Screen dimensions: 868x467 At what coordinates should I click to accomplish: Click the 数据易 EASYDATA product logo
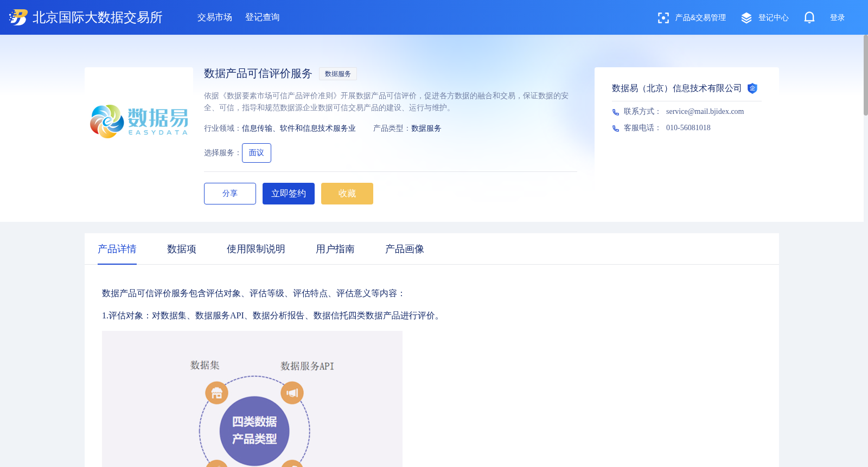[x=139, y=121]
